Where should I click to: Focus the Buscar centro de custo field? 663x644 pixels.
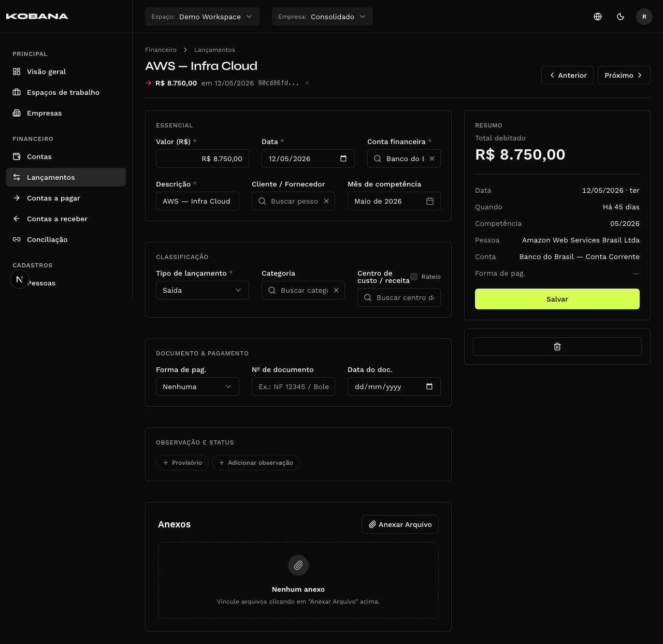(x=399, y=297)
